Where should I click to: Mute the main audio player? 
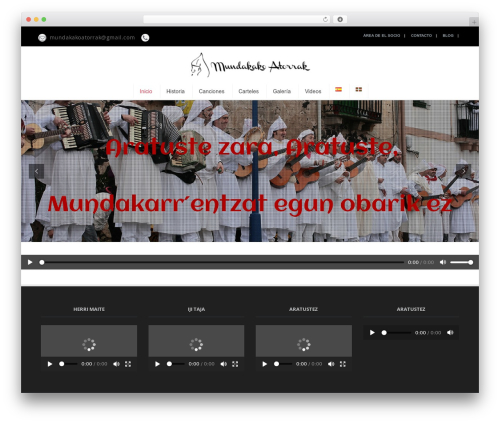[443, 262]
